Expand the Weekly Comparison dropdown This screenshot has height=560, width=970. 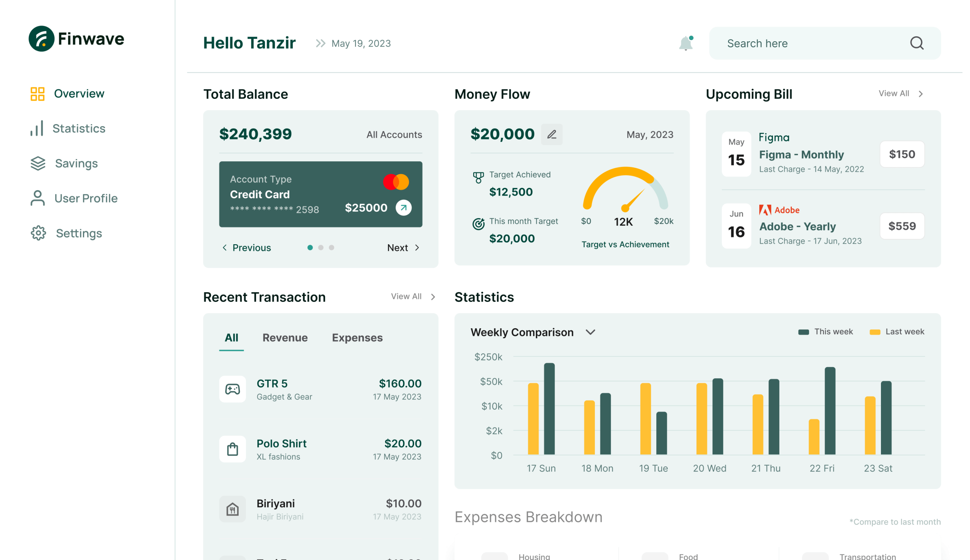point(590,332)
